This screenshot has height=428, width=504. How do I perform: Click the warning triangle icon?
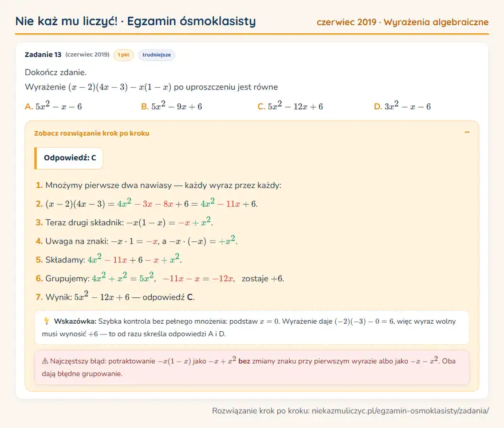pos(45,361)
